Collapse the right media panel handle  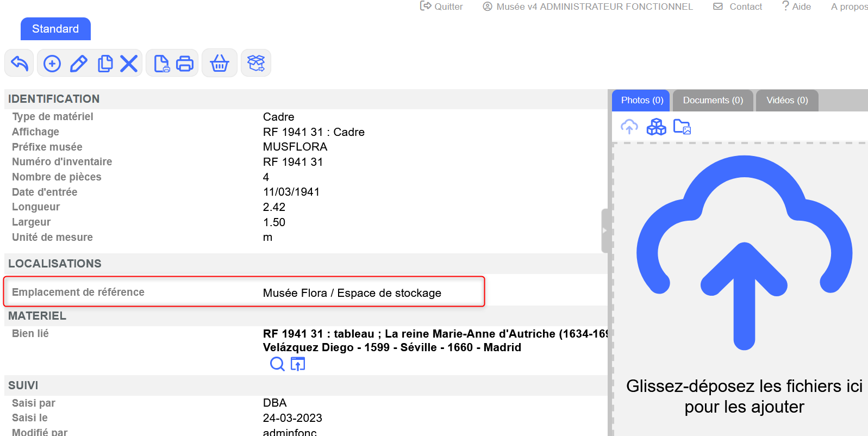point(604,231)
